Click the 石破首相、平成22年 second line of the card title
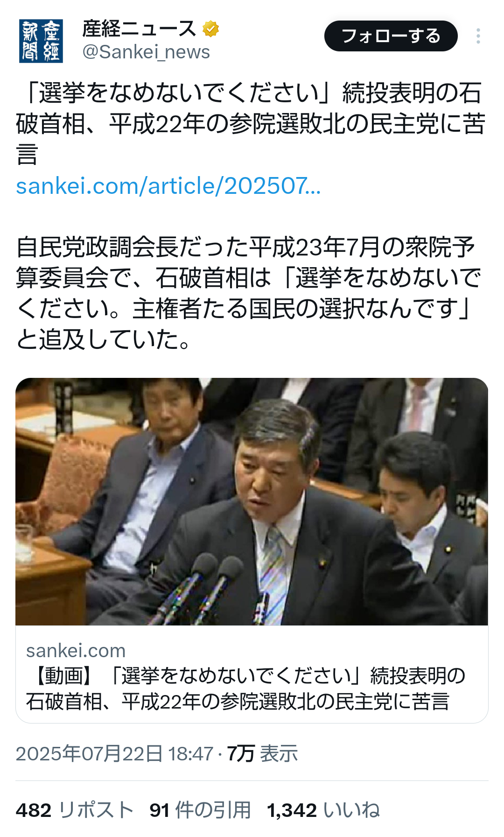The height and width of the screenshot is (837, 504). (x=238, y=702)
